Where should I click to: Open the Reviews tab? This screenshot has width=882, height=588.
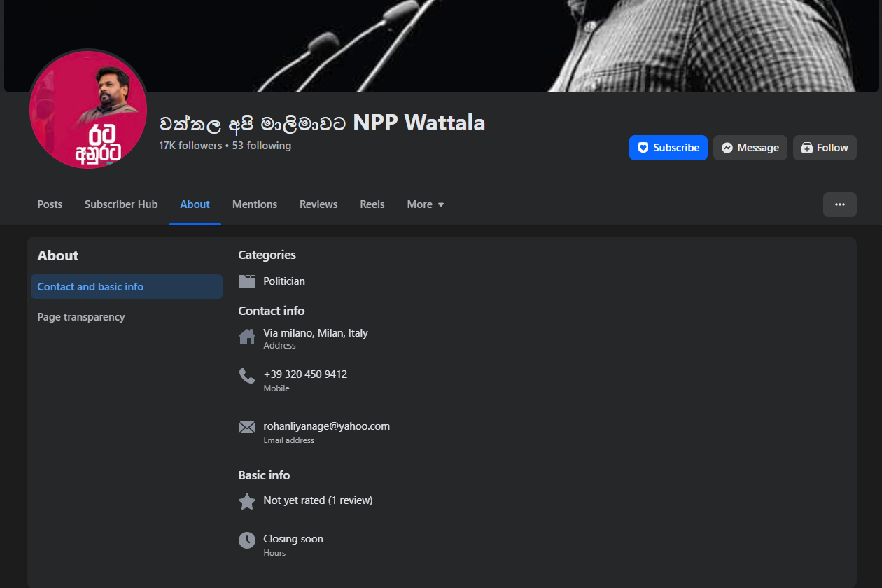pos(318,204)
